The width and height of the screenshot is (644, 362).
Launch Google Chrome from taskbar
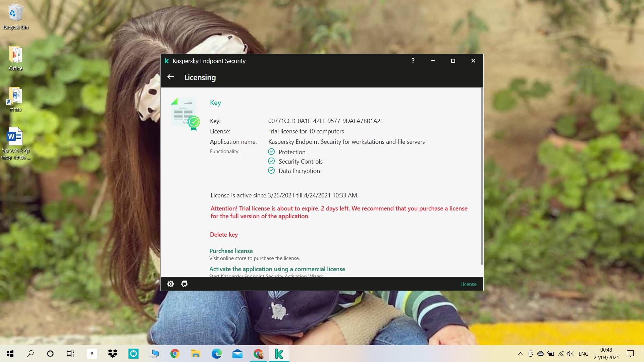(x=175, y=354)
